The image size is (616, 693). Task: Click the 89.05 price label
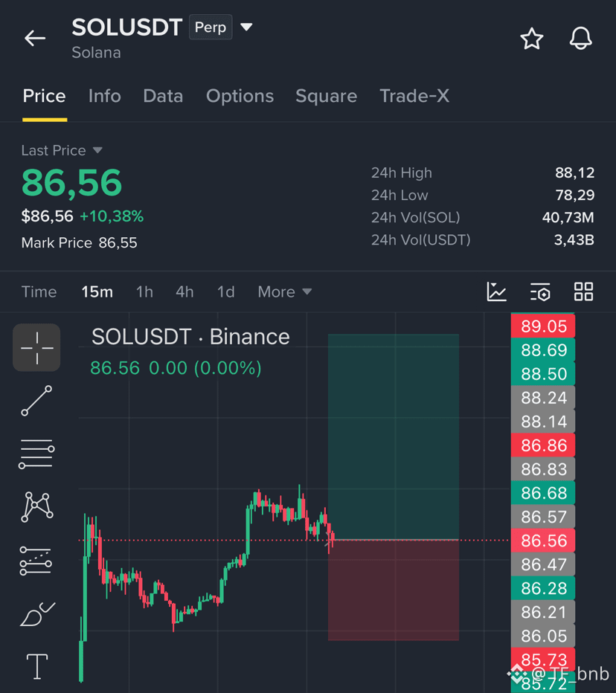[x=543, y=326]
